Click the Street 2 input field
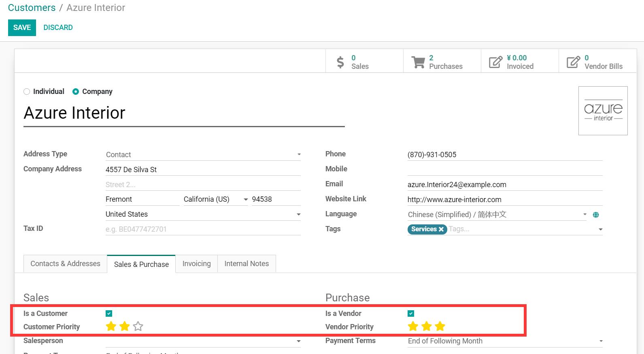This screenshot has width=644, height=354. 203,185
